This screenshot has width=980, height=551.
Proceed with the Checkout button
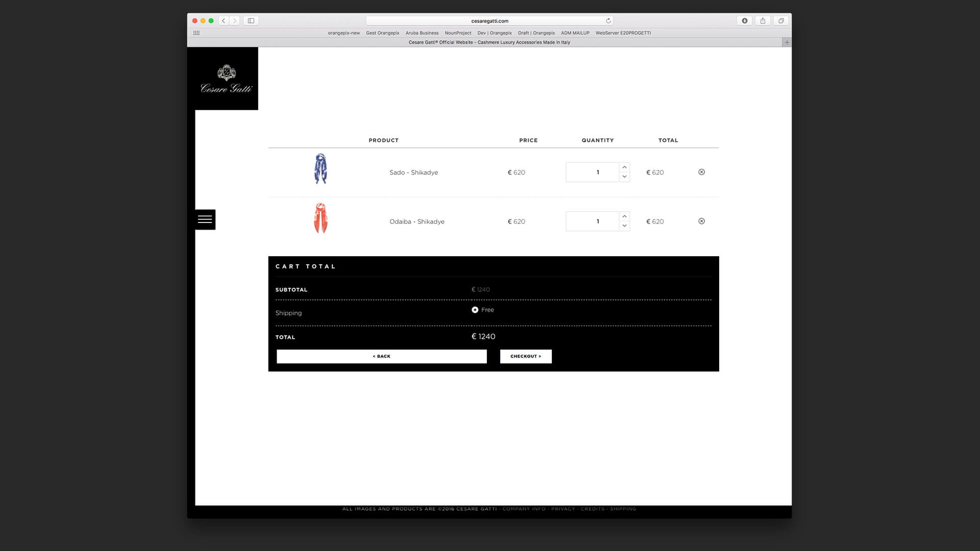(x=526, y=356)
